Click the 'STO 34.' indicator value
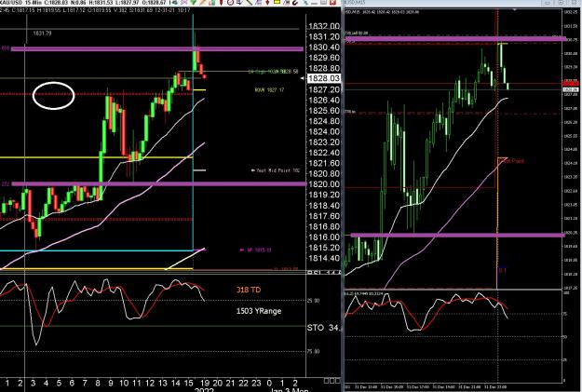Viewport: 582px width, 392px height. [x=323, y=328]
